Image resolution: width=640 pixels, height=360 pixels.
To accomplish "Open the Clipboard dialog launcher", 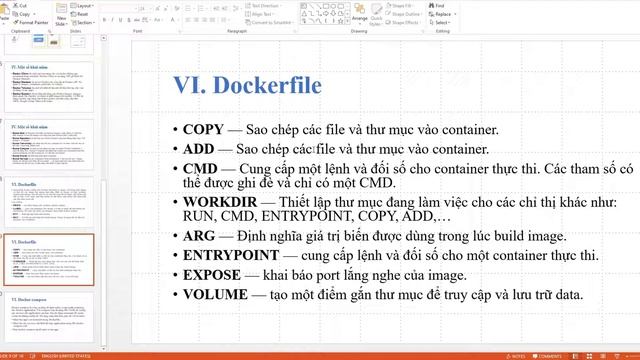I will point(50,31).
